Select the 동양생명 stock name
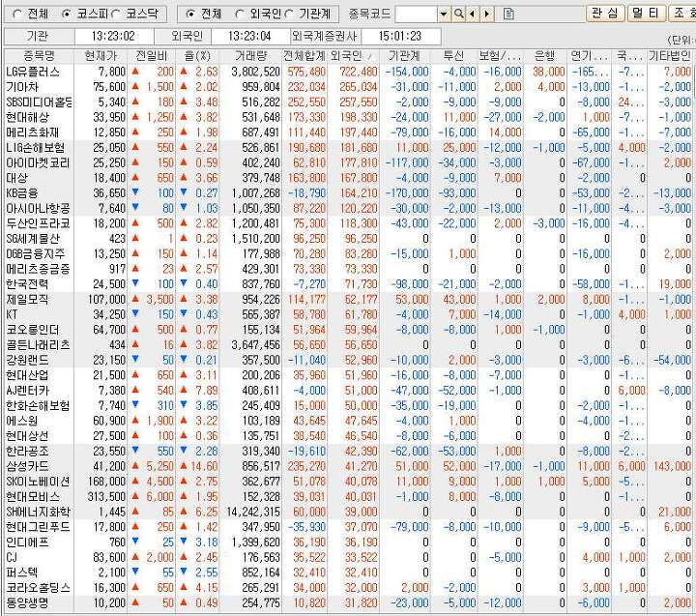Screen dimensions: 696x616 [27, 603]
